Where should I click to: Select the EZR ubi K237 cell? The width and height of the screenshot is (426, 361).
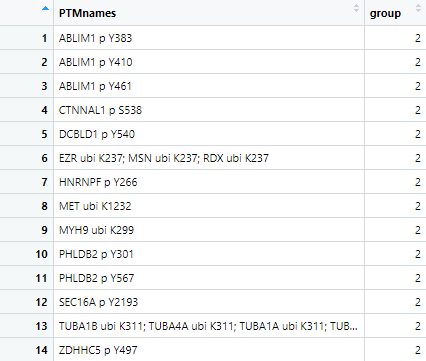pyautogui.click(x=209, y=158)
